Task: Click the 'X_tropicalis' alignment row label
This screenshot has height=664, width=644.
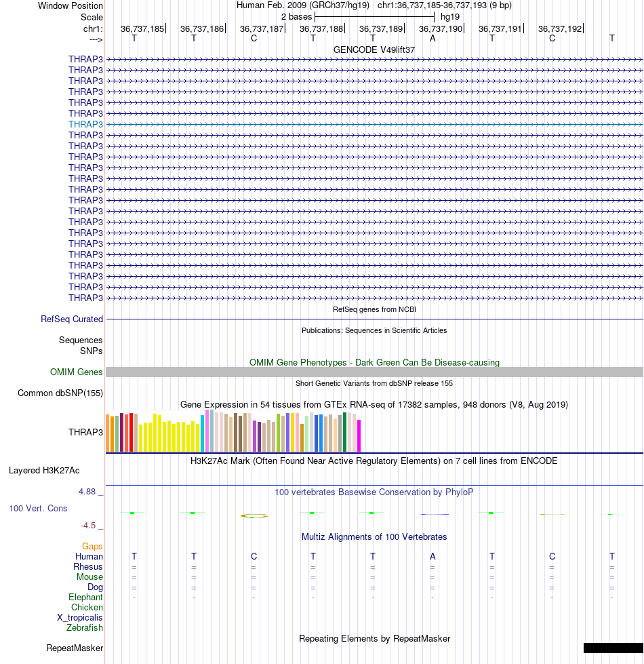Action: 80,617
